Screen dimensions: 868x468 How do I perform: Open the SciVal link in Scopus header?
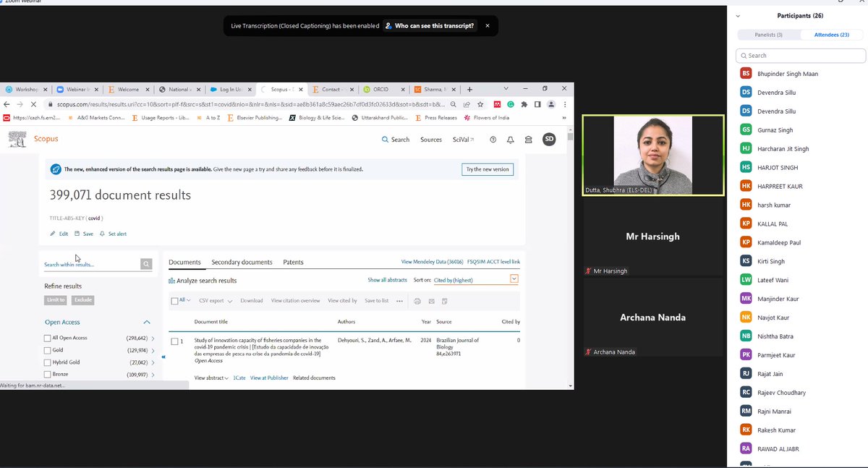click(463, 140)
